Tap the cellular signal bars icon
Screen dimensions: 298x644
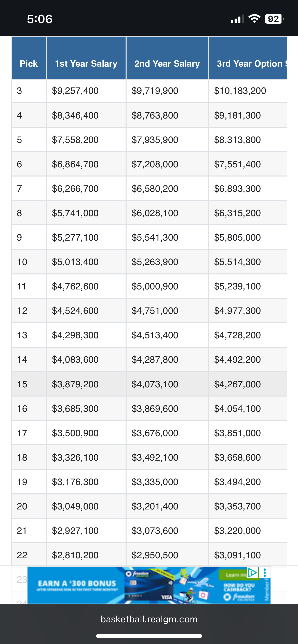237,19
